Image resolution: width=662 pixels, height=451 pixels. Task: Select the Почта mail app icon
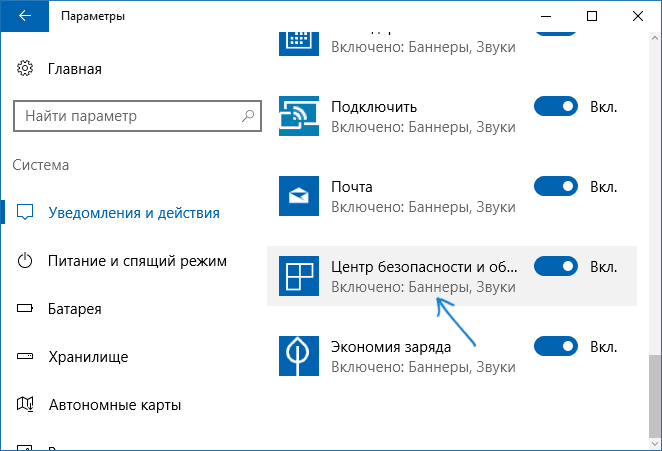(x=299, y=196)
